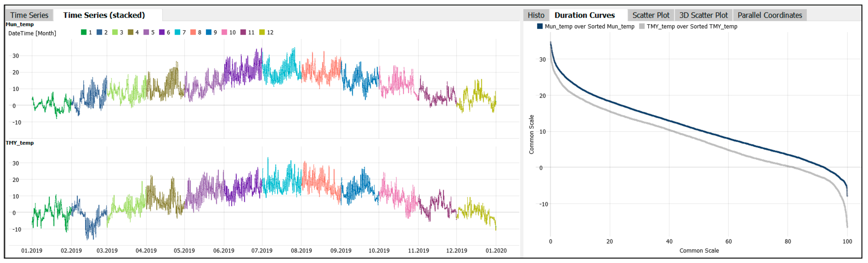This screenshot has width=868, height=263.
Task: Click the month 1 green legend swatch
Action: (x=84, y=32)
